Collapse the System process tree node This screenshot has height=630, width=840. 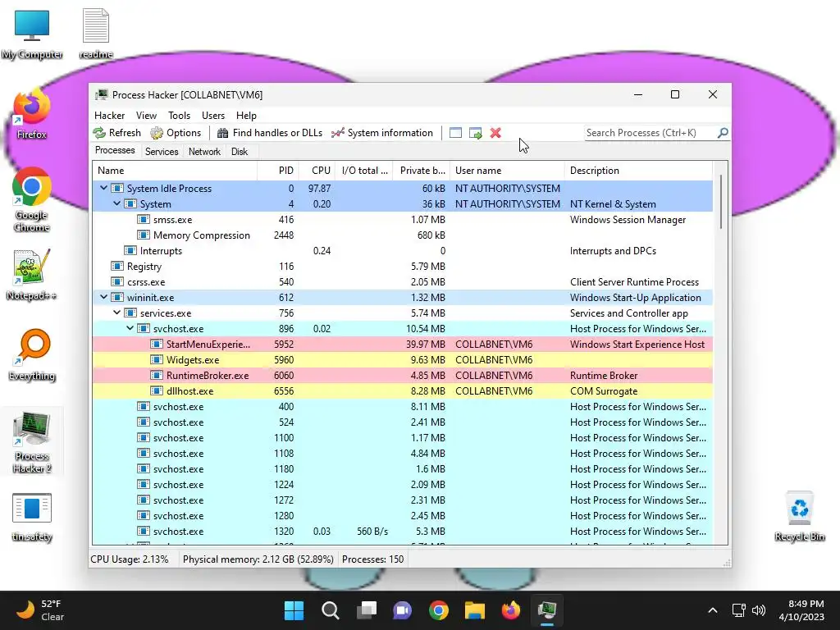point(116,203)
